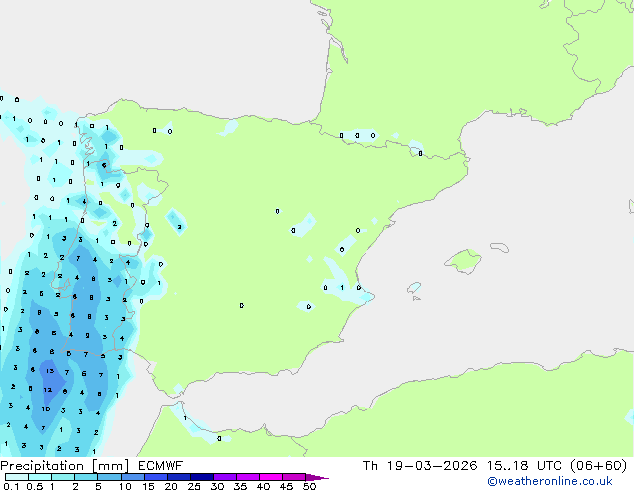Image resolution: width=634 pixels, height=490 pixels.
Task: Click the Mallorca island on the map
Action: click(x=463, y=261)
